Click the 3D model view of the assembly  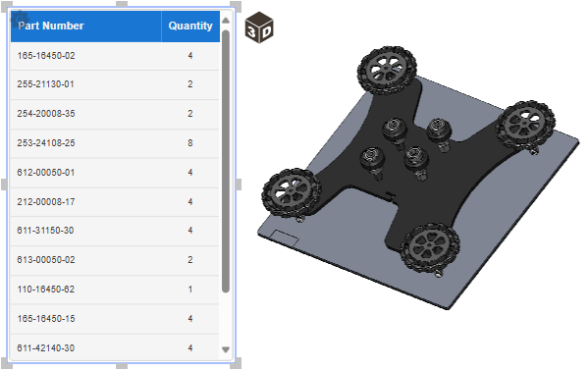419,178
